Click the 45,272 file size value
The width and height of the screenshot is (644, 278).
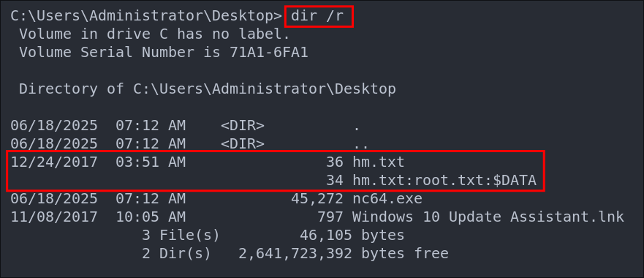pos(317,199)
